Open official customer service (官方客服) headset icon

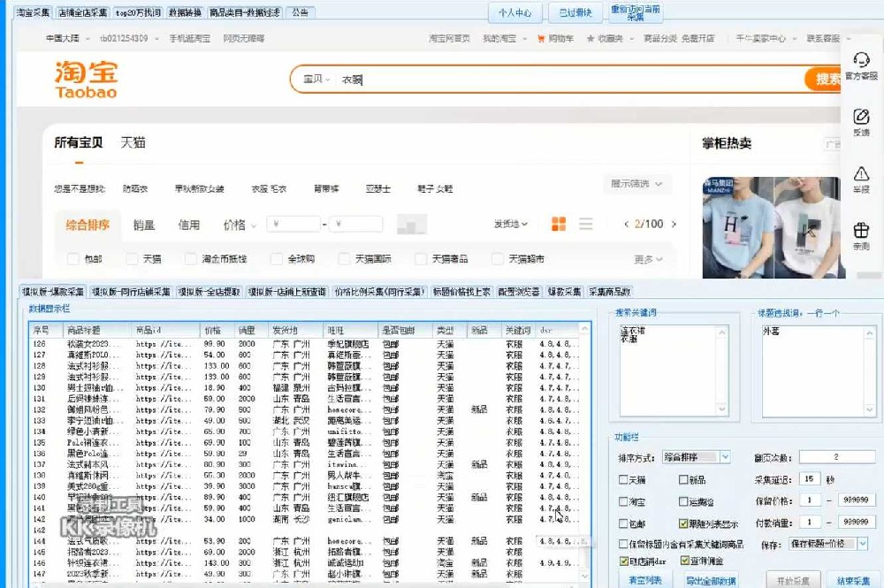[x=861, y=59]
